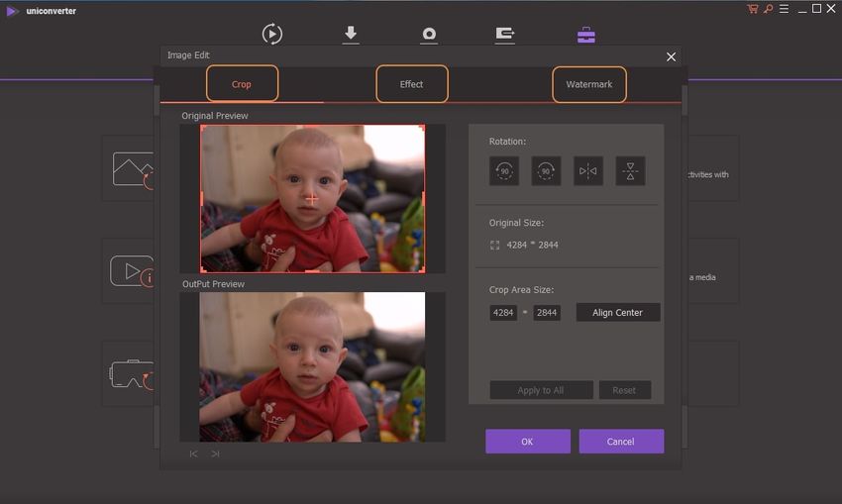This screenshot has width=842, height=504.
Task: Switch to the Watermark tab
Action: (588, 84)
